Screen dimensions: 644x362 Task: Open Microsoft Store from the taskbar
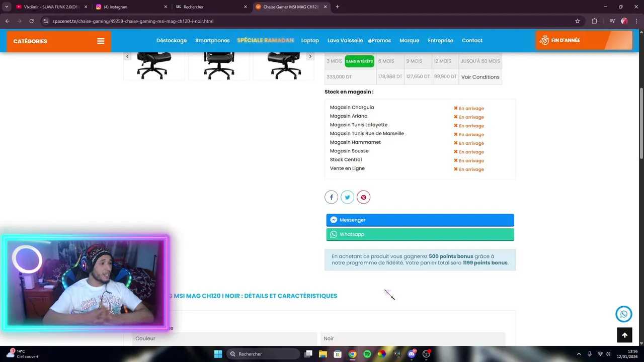tap(338, 354)
